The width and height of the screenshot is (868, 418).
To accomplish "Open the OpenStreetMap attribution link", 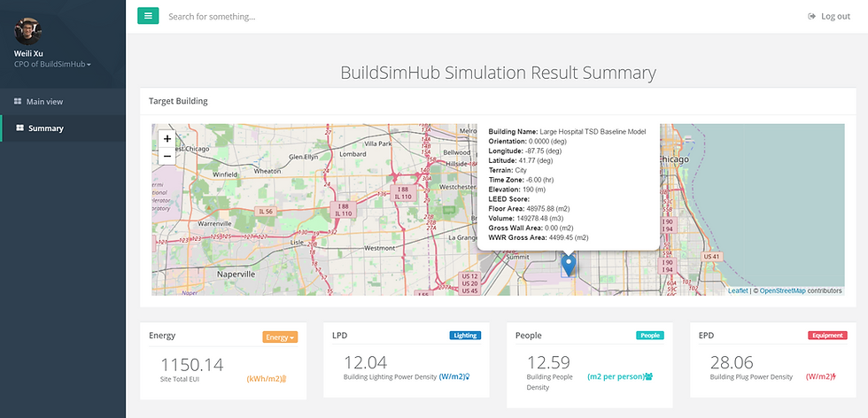I will click(x=782, y=290).
